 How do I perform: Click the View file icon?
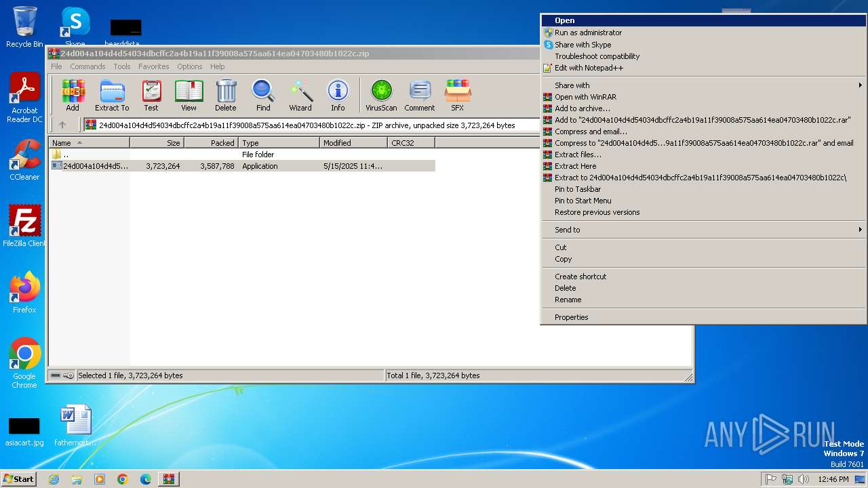(x=189, y=96)
